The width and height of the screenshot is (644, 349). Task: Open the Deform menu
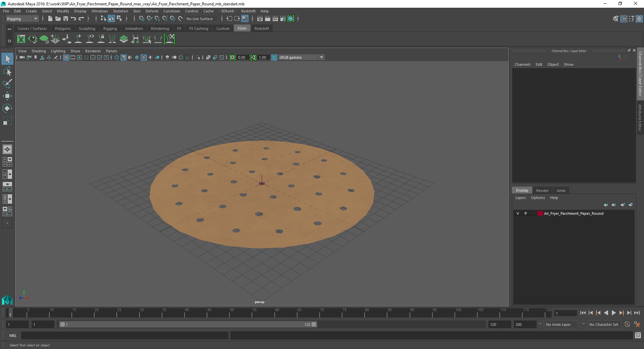coord(152,11)
